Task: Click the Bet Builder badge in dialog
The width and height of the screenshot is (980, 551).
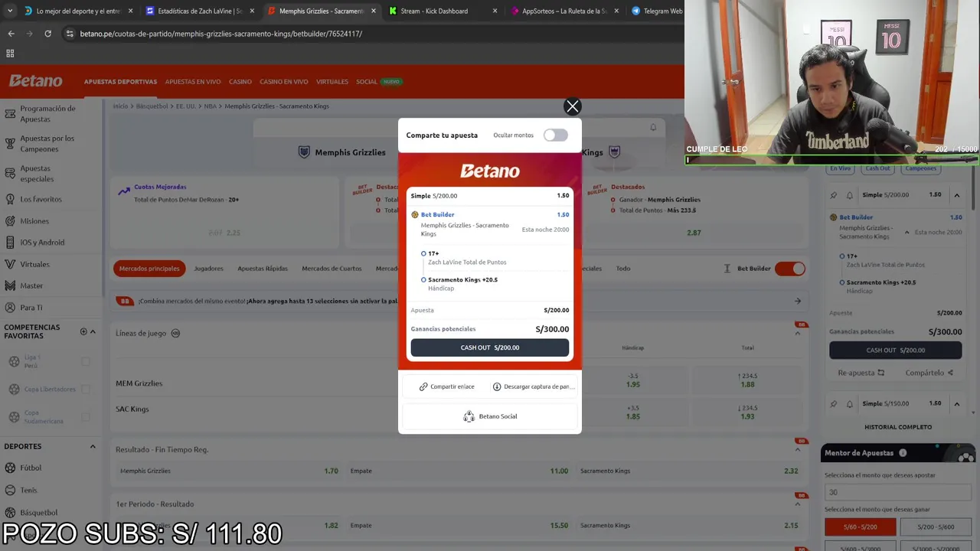Action: point(415,215)
